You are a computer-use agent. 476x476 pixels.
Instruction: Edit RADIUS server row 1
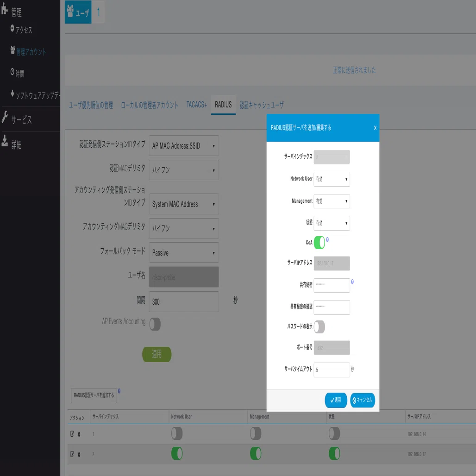click(72, 434)
